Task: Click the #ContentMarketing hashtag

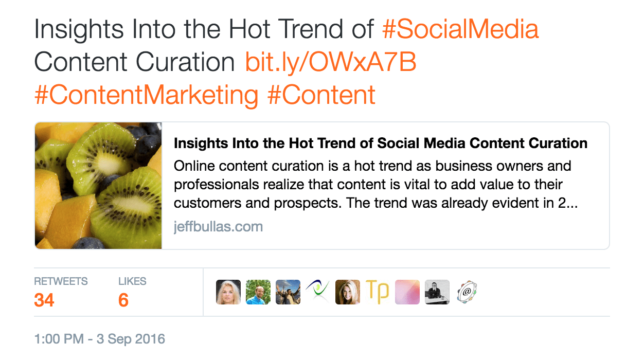Action: 146,96
